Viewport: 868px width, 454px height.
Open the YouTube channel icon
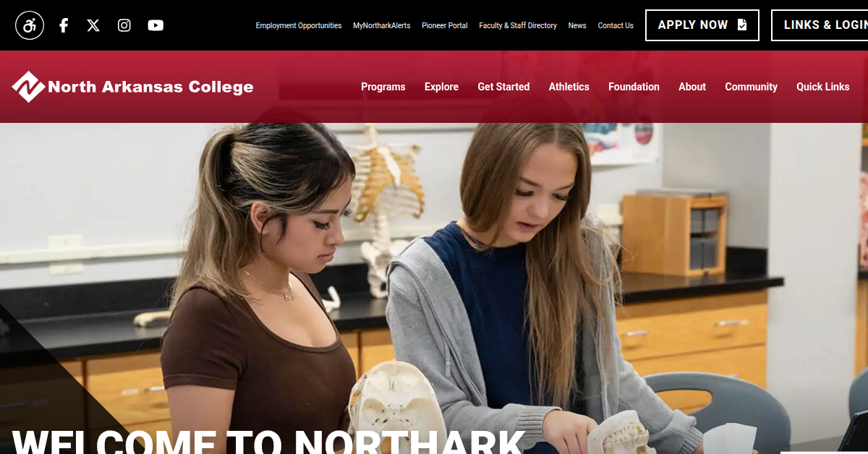(x=156, y=25)
